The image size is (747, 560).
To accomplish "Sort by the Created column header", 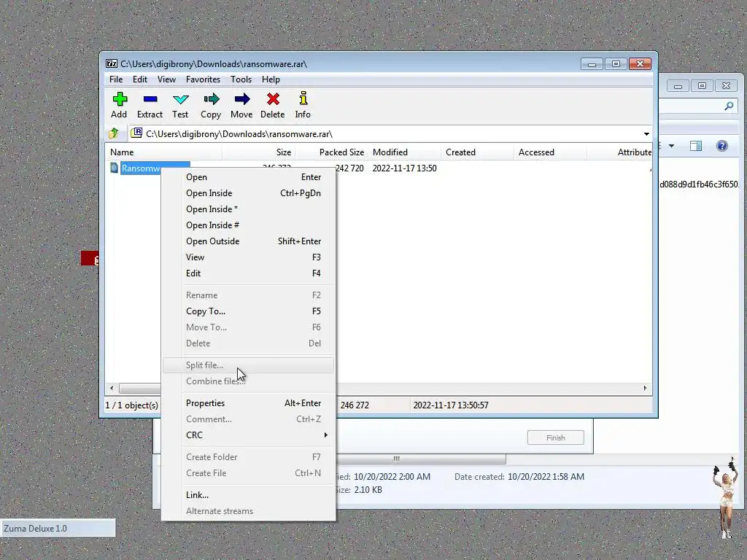I will point(477,152).
